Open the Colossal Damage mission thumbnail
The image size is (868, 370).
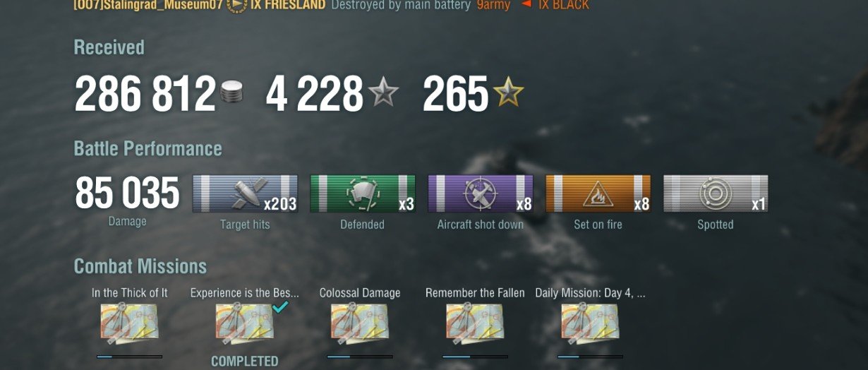click(x=360, y=324)
